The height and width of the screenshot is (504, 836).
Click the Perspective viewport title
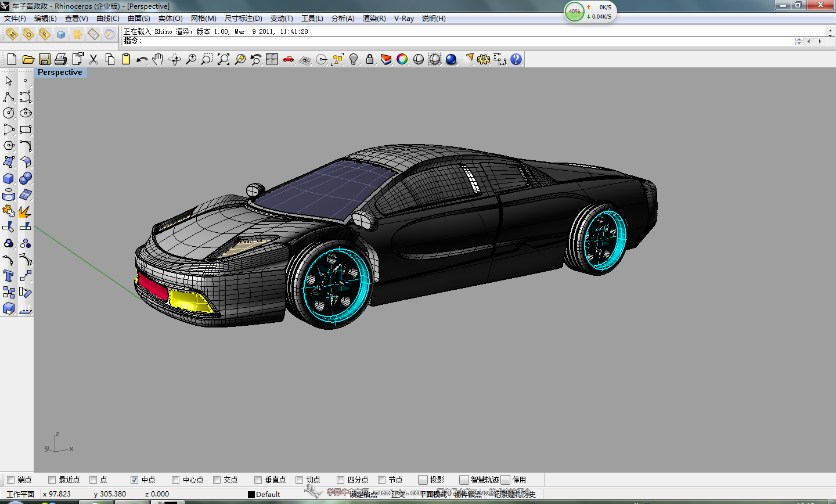click(60, 73)
